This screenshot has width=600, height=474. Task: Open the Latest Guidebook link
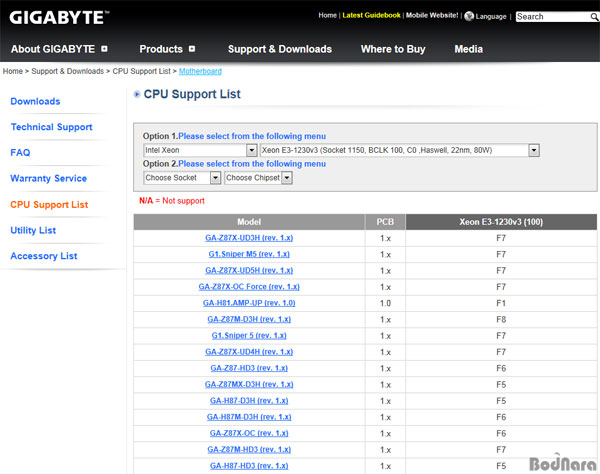pos(371,15)
